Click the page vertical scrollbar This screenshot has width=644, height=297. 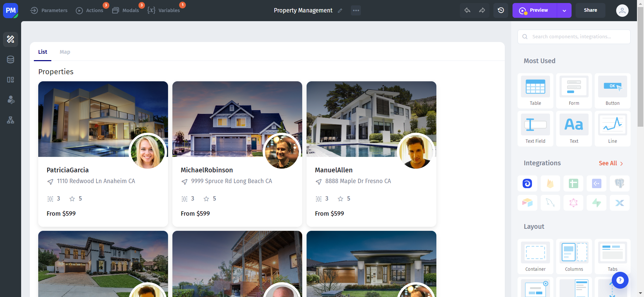pos(640,67)
